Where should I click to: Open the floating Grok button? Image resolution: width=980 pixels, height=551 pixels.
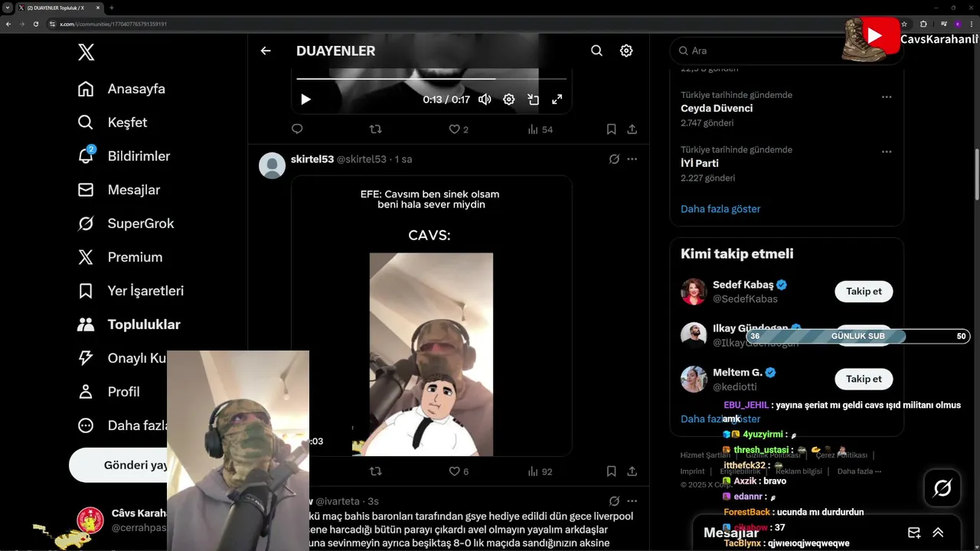pyautogui.click(x=942, y=487)
